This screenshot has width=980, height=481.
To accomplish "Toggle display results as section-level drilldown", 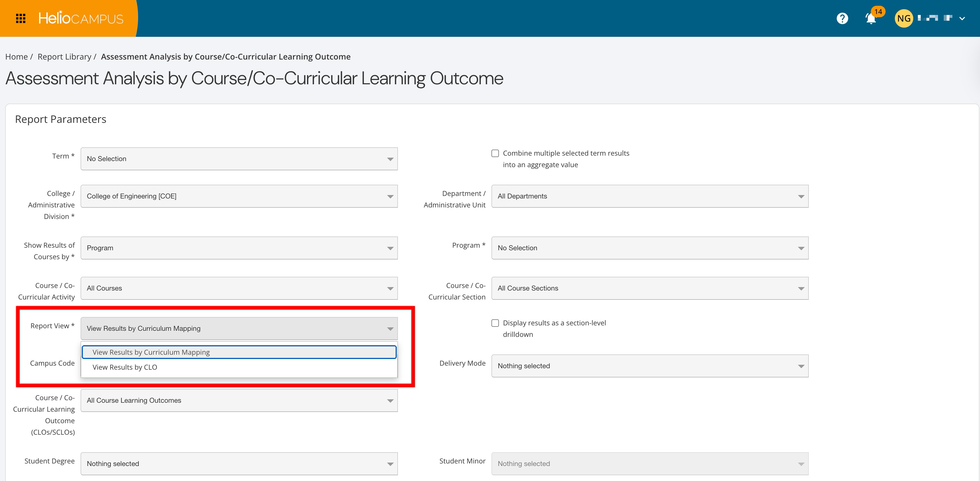I will [495, 323].
